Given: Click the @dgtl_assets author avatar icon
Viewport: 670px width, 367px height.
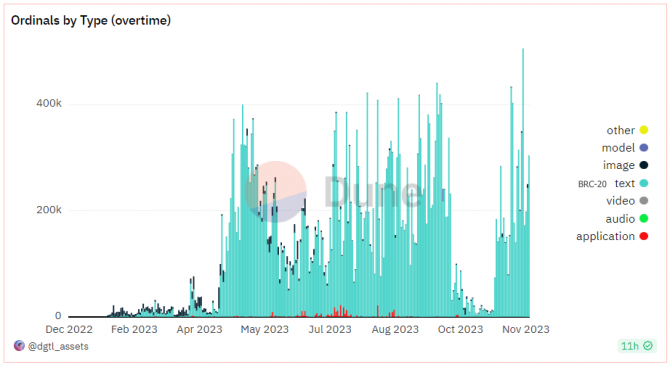Looking at the screenshot, I should (x=19, y=346).
